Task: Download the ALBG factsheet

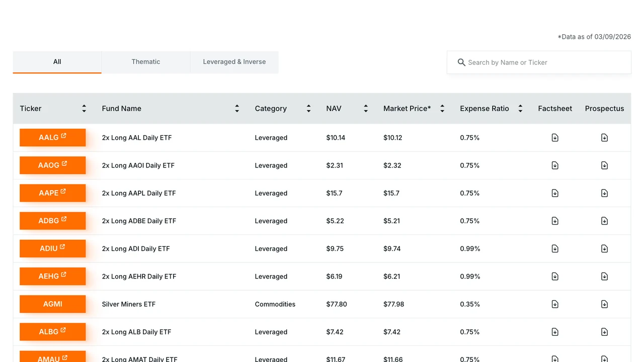Action: 555,332
